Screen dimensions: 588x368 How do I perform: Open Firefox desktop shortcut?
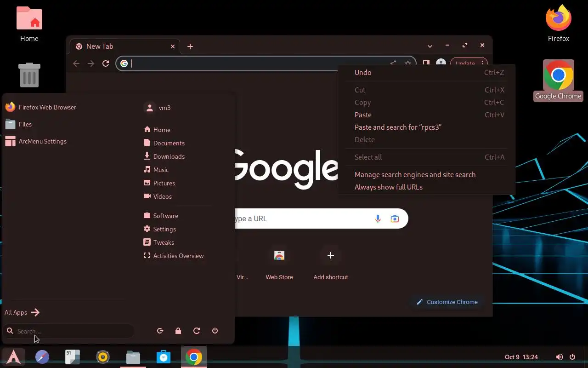pyautogui.click(x=558, y=23)
